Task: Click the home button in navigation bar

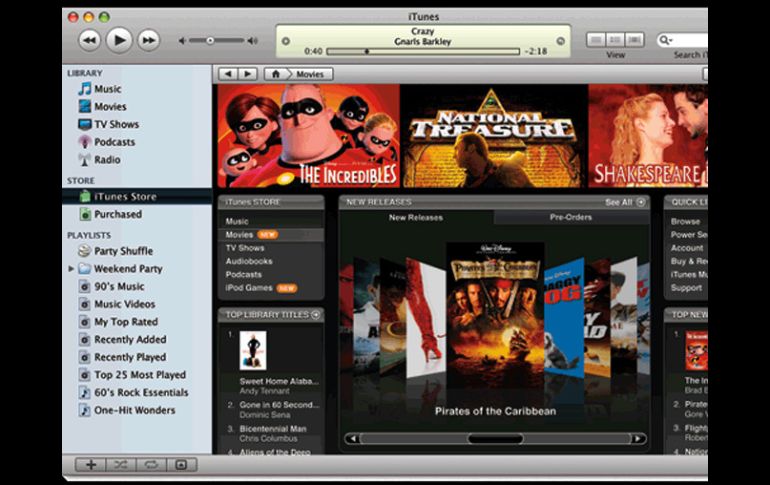Action: tap(276, 74)
